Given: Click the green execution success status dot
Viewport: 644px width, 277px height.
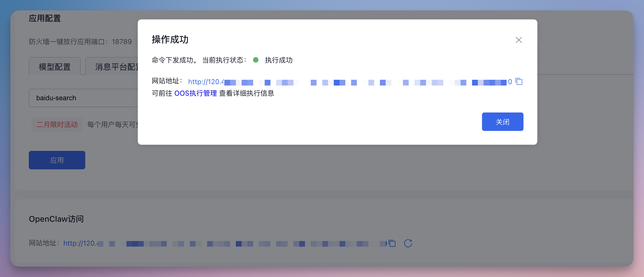Looking at the screenshot, I should [x=256, y=60].
